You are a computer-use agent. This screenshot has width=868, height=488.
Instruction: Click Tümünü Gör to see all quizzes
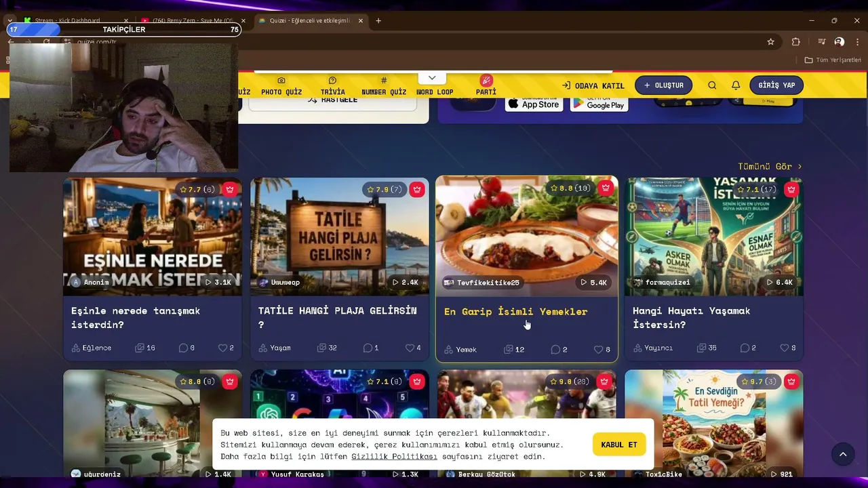pos(770,166)
